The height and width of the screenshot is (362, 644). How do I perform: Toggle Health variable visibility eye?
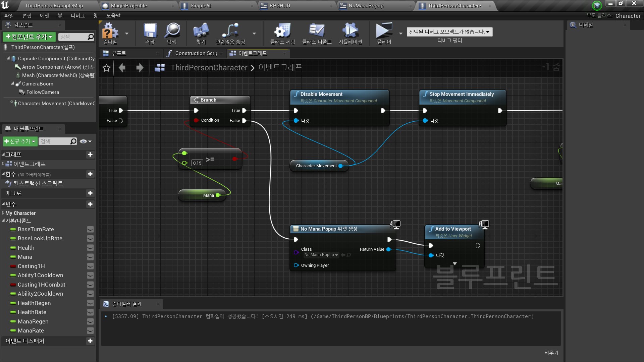[x=90, y=248]
